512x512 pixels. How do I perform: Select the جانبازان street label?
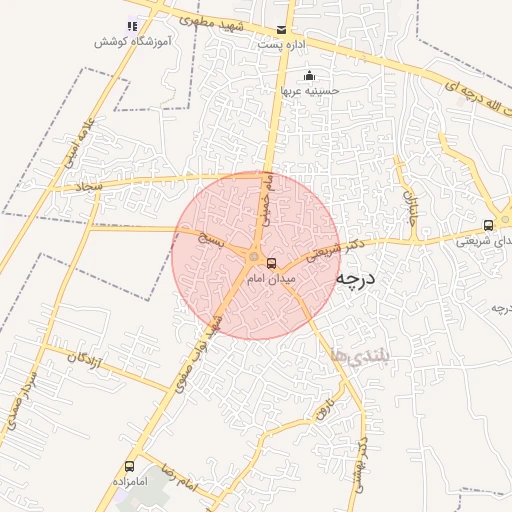click(x=410, y=208)
